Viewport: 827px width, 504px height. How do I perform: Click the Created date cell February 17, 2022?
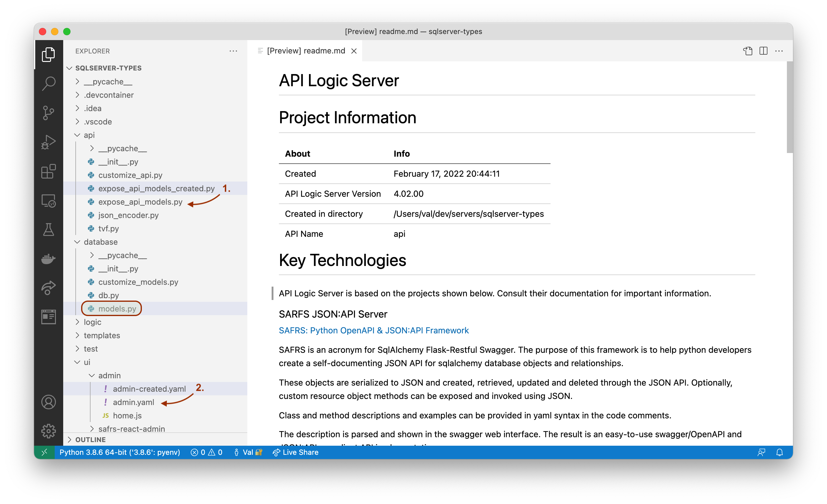click(446, 174)
